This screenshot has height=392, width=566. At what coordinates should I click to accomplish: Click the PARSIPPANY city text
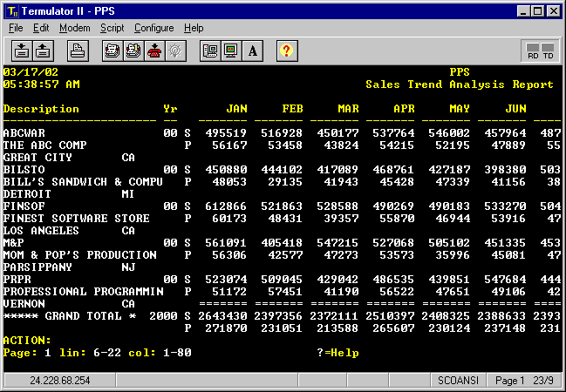pos(38,267)
